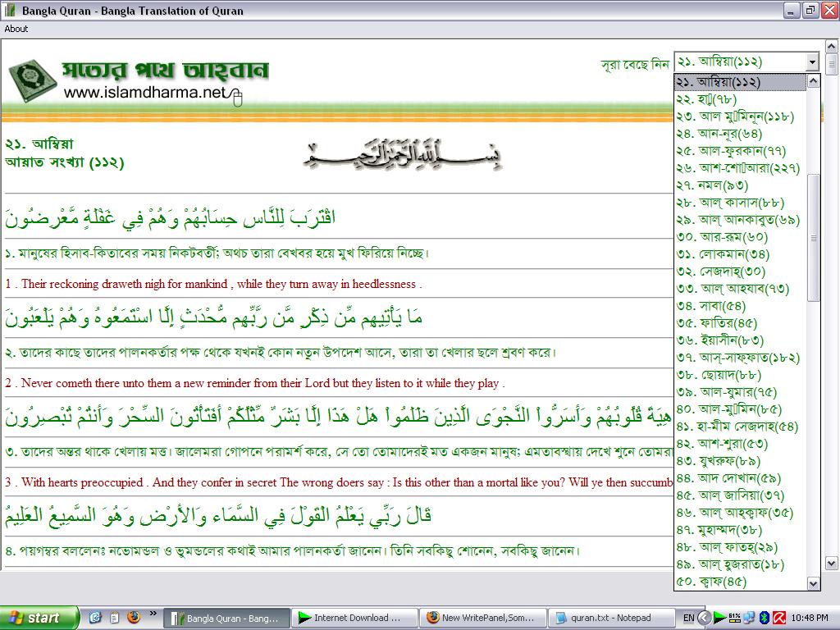Expand hidden system tray icons arrow
Screen dimensions: 840x630
pyautogui.click(x=705, y=619)
